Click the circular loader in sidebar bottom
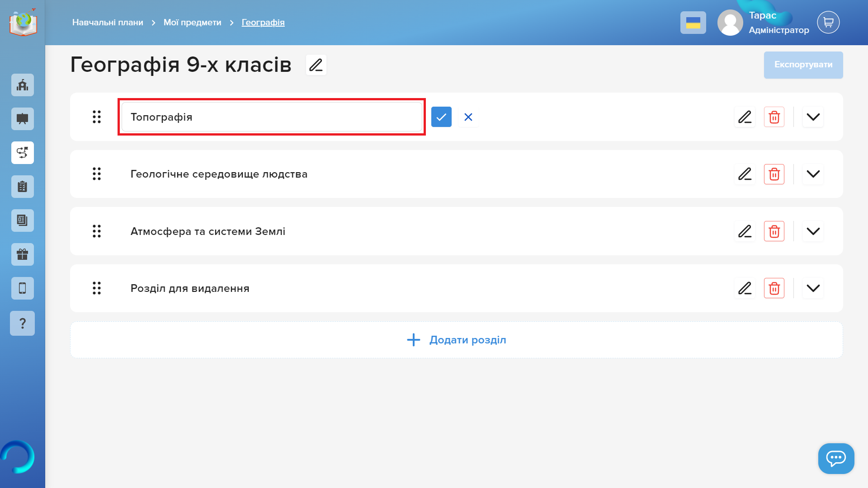The image size is (868, 488). (x=17, y=457)
